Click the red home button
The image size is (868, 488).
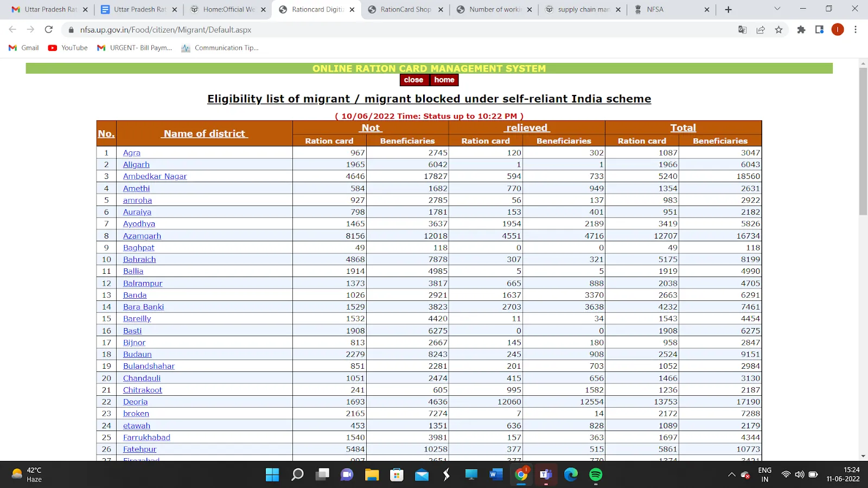(x=444, y=80)
